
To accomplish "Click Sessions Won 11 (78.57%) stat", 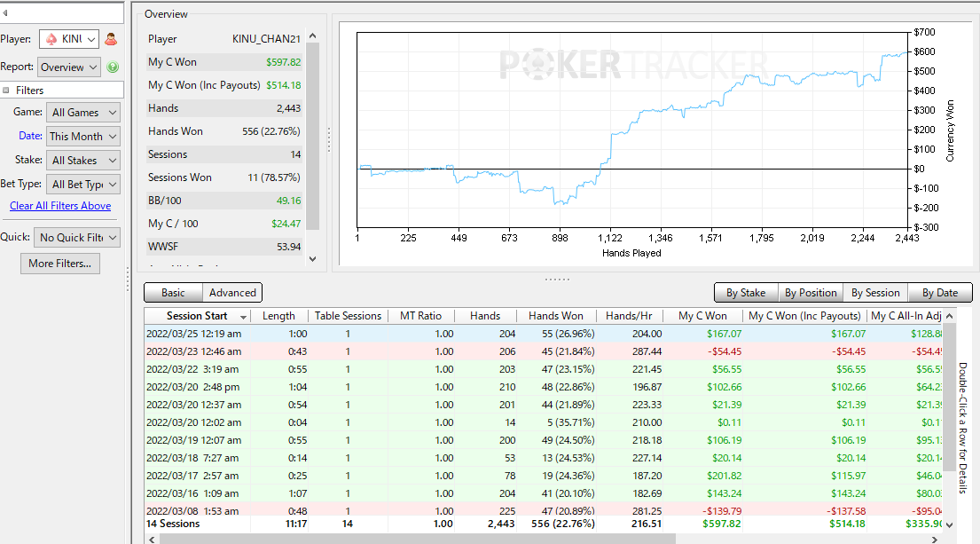I will pos(224,177).
